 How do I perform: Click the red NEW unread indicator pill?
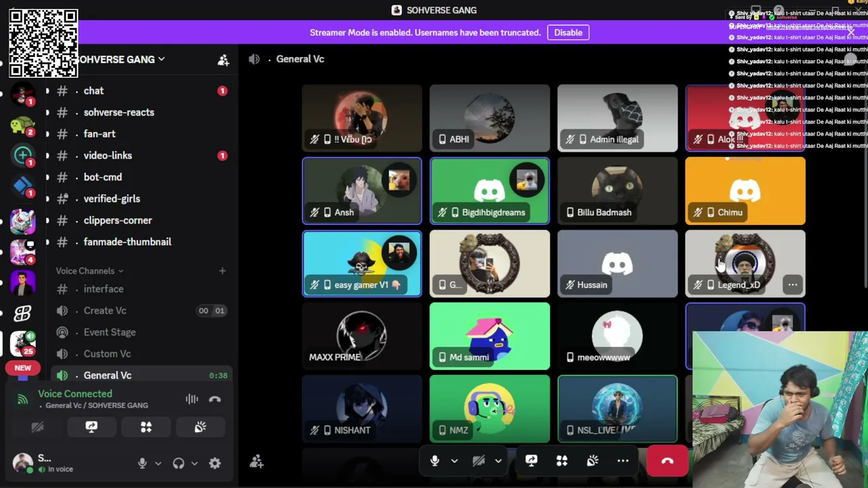point(22,368)
